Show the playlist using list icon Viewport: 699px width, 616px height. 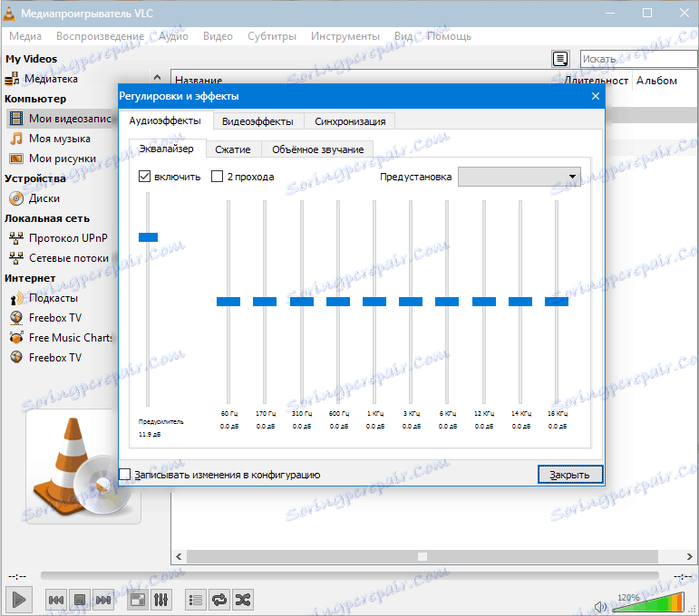tap(195, 600)
